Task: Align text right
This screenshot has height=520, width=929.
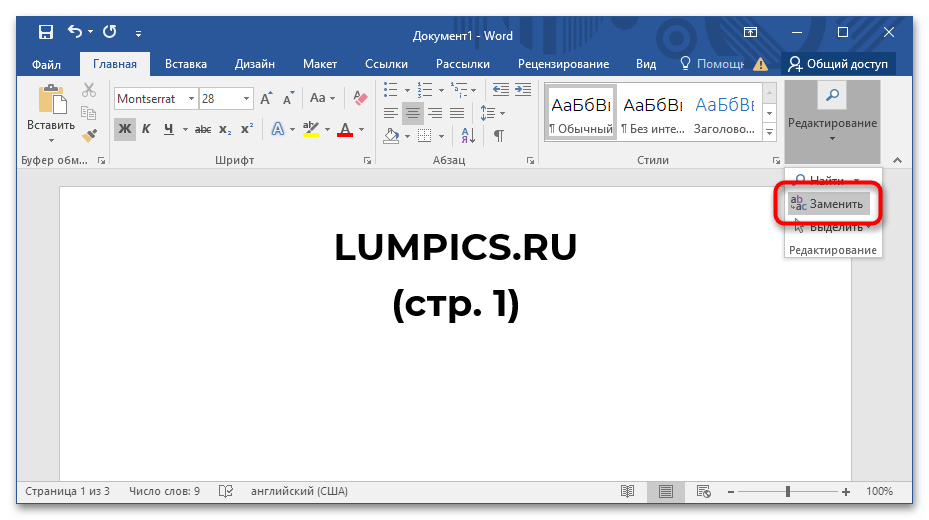Action: click(435, 113)
